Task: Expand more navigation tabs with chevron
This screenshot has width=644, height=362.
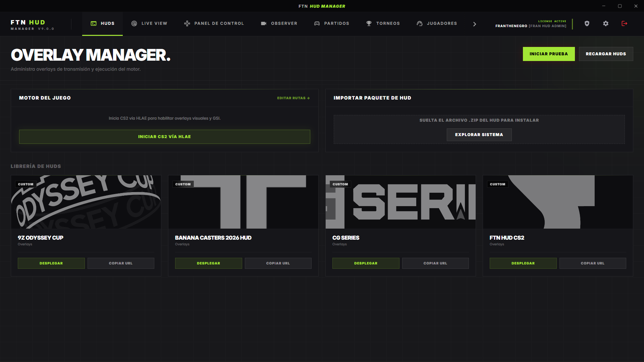Action: pos(475,24)
